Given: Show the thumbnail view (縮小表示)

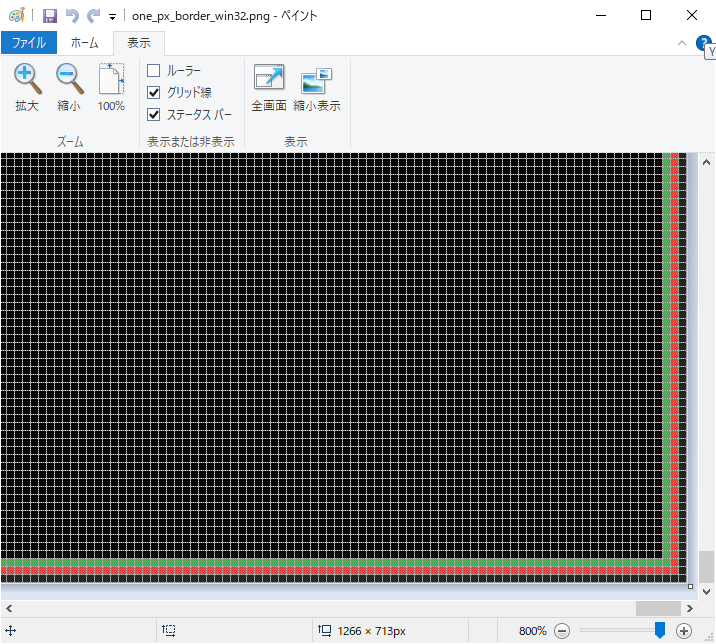Looking at the screenshot, I should click(316, 80).
